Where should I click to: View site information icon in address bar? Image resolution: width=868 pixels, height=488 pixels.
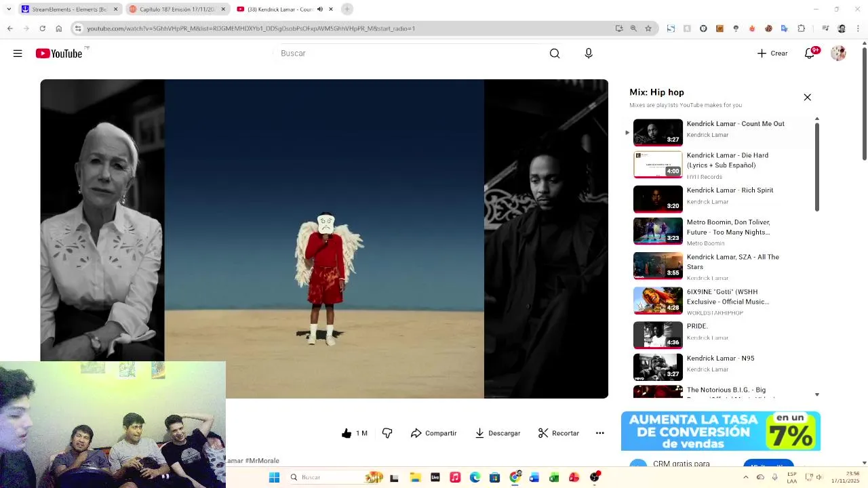(78, 28)
